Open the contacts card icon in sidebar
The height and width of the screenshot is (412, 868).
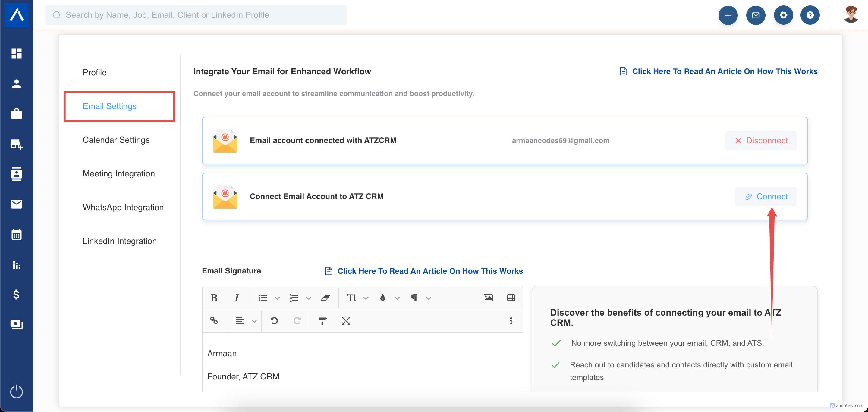click(17, 174)
